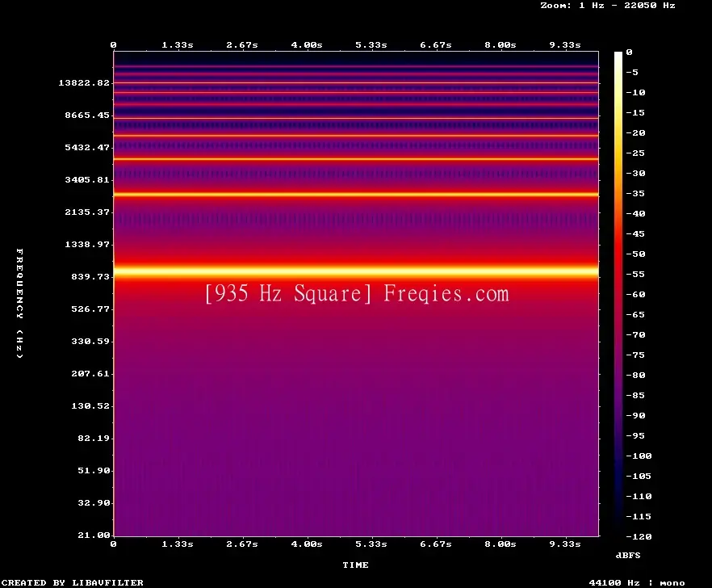The height and width of the screenshot is (588, 712).
Task: Click '8.00s' on the lower time axis
Action: pos(500,544)
